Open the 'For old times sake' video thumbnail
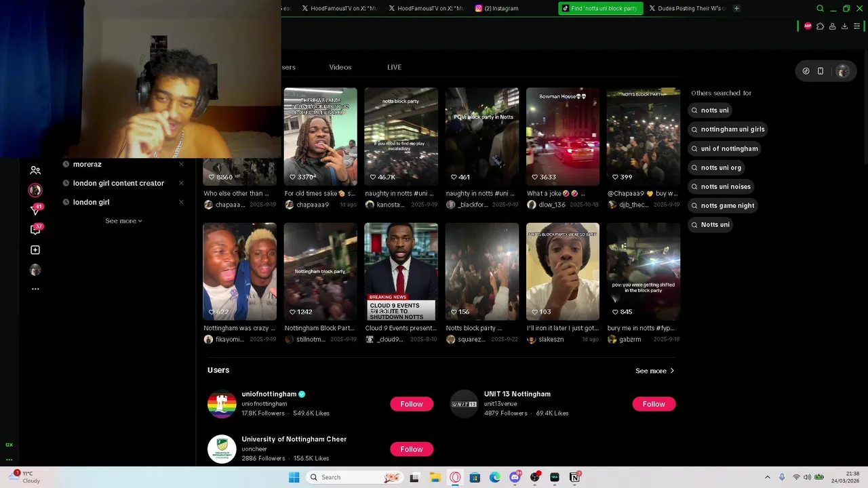The height and width of the screenshot is (488, 868). (x=320, y=136)
